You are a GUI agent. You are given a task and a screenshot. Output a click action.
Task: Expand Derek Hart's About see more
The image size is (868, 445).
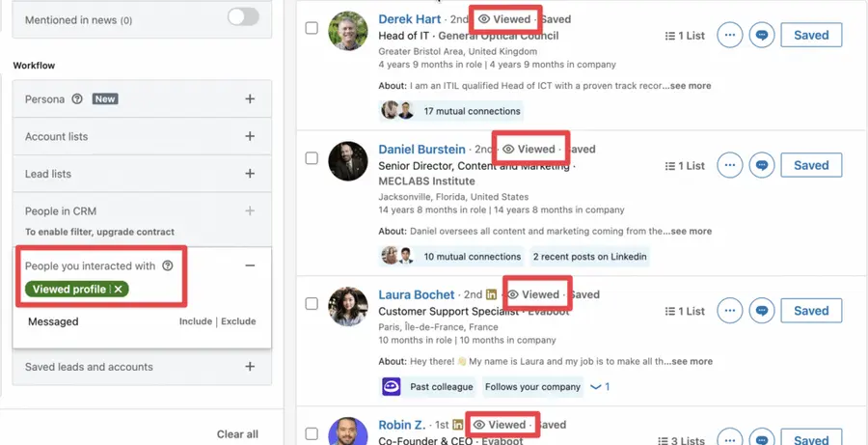[x=691, y=86]
